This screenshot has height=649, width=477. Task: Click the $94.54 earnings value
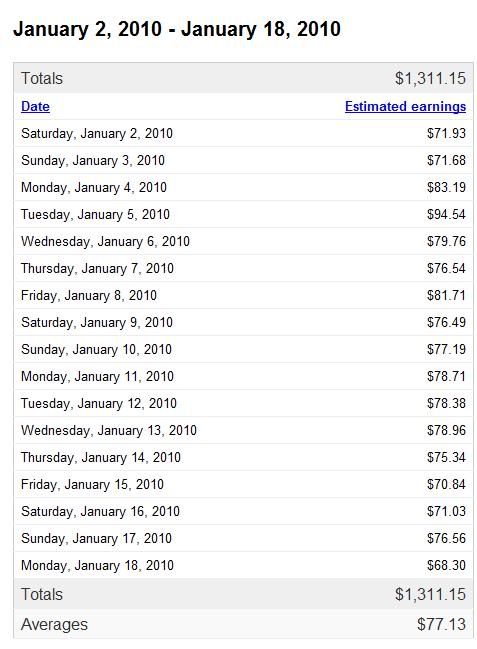446,214
